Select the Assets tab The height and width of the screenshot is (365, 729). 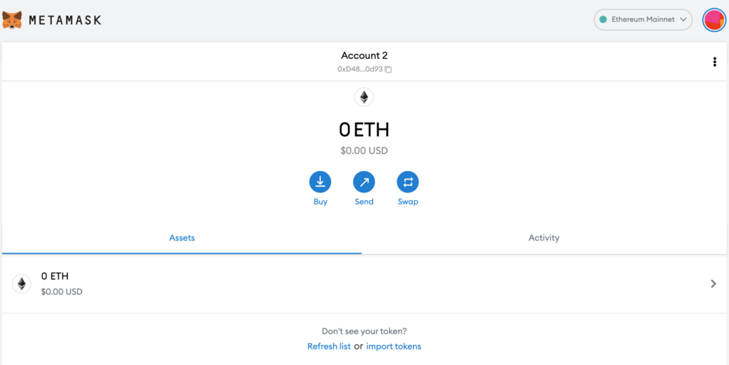182,238
